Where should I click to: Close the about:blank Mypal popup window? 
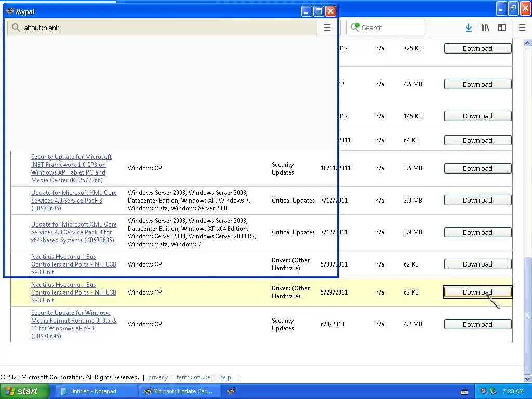pos(330,11)
